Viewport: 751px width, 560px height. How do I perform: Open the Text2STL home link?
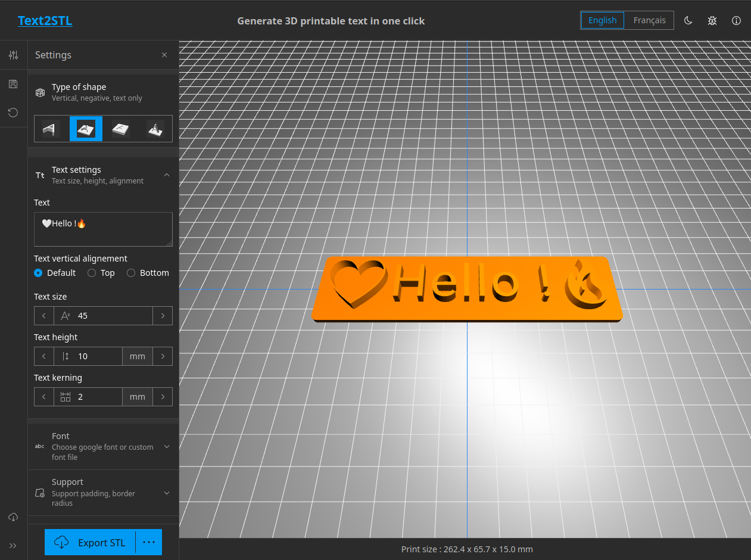pyautogui.click(x=45, y=21)
